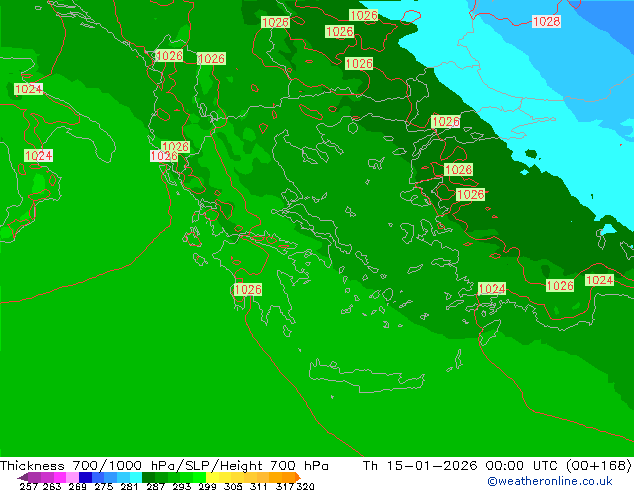
Task: Click the 1024 label beside the cut-off 1026 label
Action: (599, 280)
